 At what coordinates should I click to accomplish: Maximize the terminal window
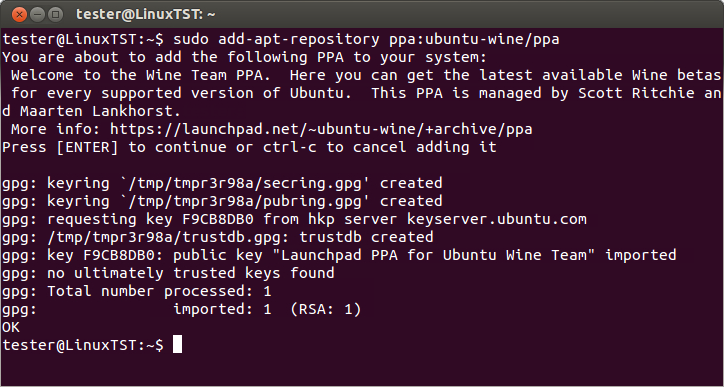(55, 14)
